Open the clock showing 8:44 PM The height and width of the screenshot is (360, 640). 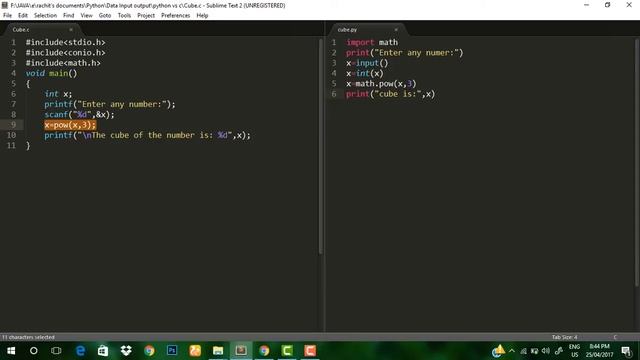[x=600, y=351]
